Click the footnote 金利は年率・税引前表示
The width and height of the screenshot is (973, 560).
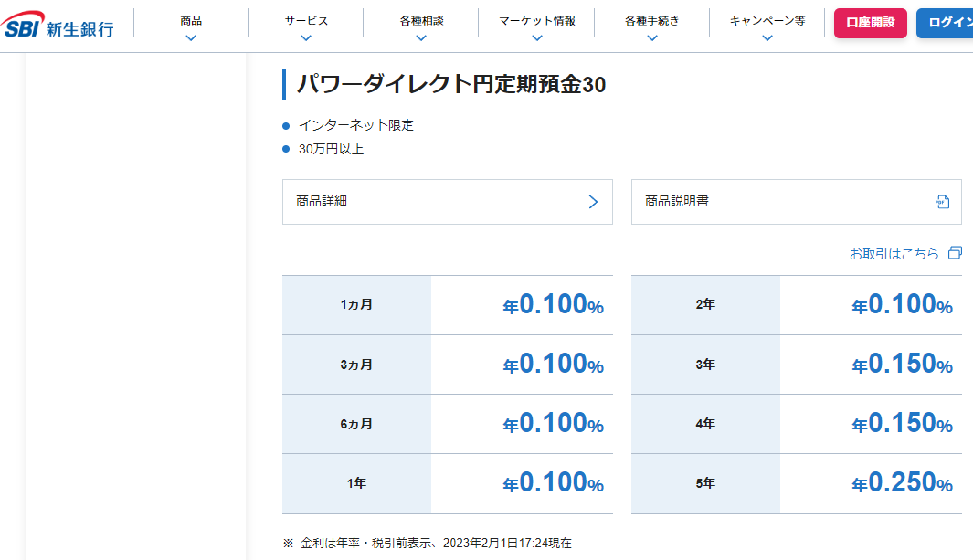(x=366, y=544)
